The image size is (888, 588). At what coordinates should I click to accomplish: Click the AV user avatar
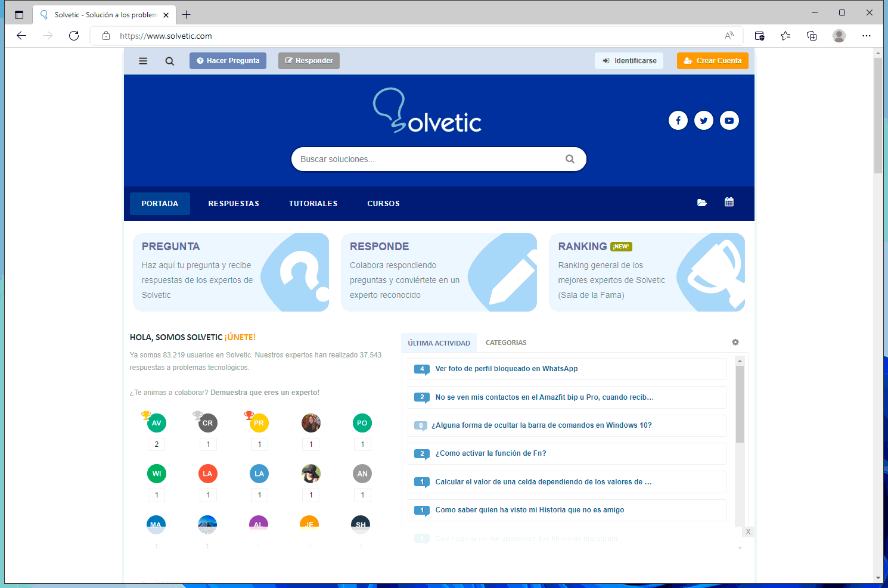coord(157,423)
